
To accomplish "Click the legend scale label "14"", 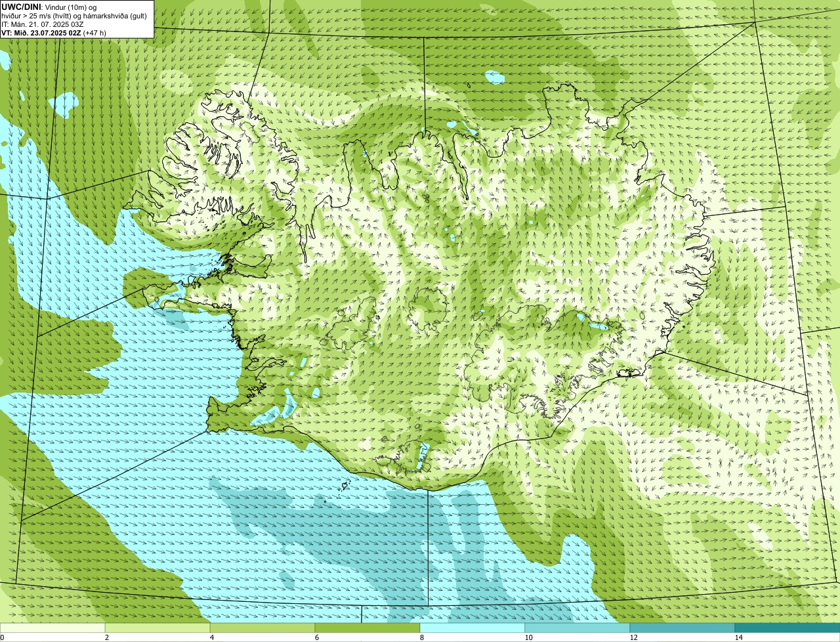I will point(738,637).
